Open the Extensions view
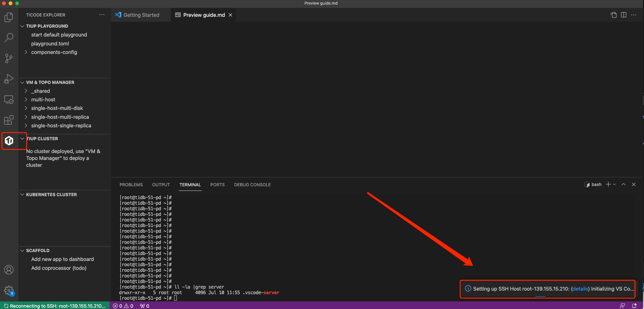The image size is (644, 309). point(9,120)
